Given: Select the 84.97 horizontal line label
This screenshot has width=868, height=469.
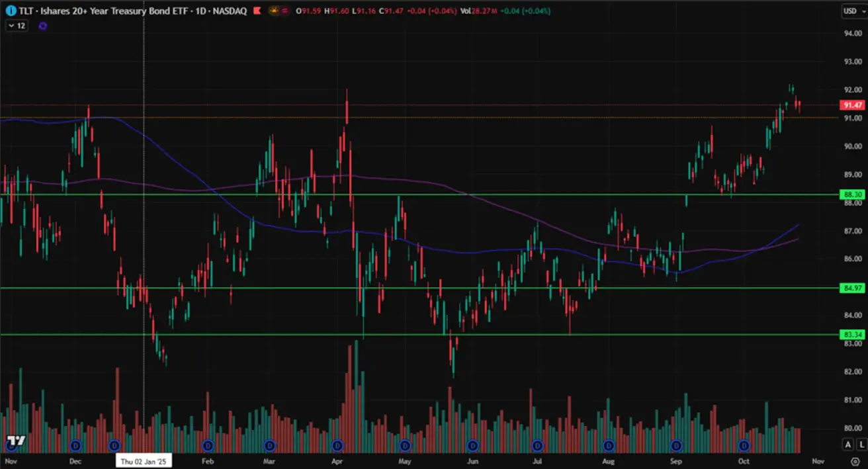Looking at the screenshot, I should (x=850, y=288).
